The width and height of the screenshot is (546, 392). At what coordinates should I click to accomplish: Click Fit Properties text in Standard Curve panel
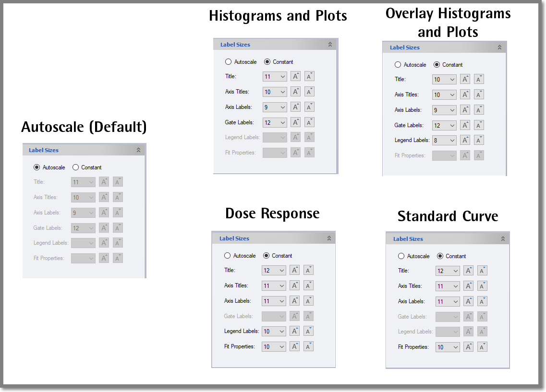[x=413, y=347]
